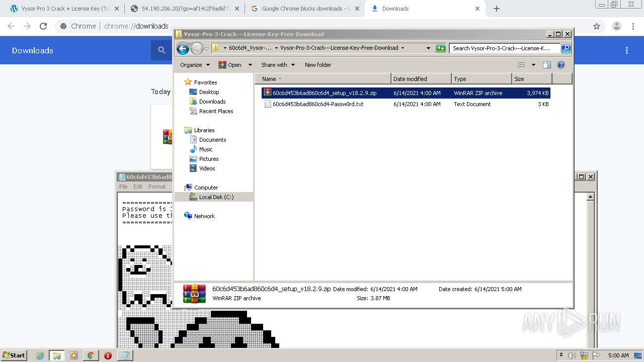
Task: Open Downloads in Favorites
Action: click(207, 102)
